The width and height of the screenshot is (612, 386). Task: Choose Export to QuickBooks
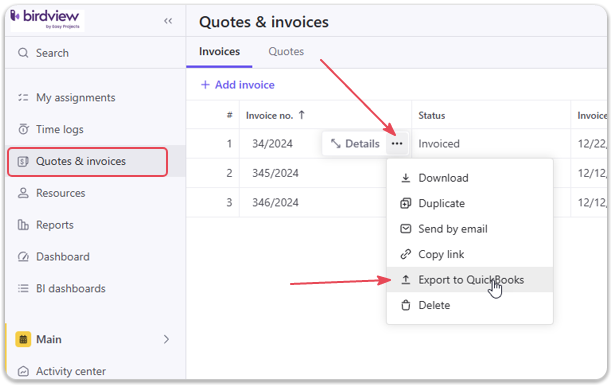point(470,280)
